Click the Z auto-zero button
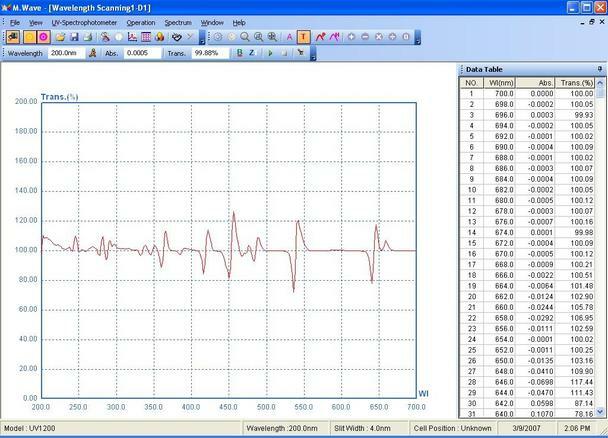 click(x=252, y=53)
